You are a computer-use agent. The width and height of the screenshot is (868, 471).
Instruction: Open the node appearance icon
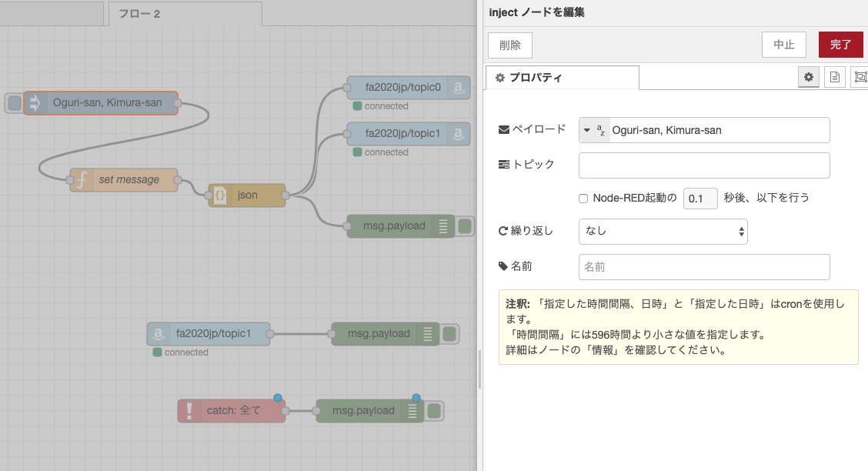coord(860,77)
